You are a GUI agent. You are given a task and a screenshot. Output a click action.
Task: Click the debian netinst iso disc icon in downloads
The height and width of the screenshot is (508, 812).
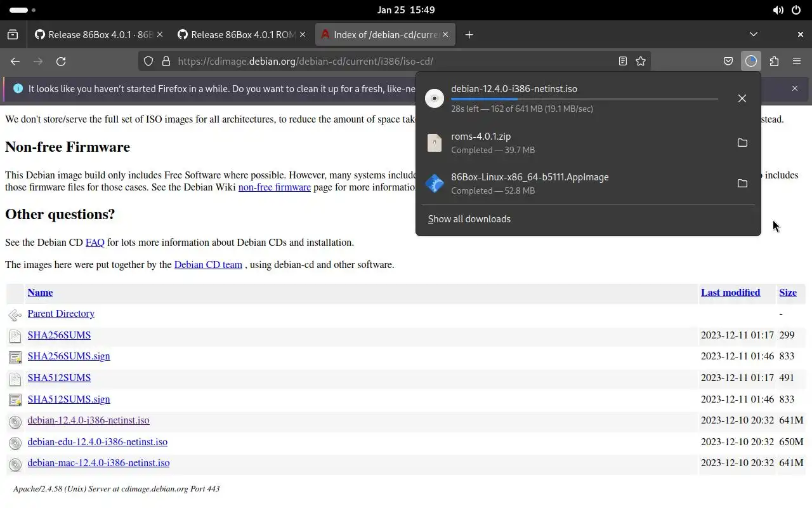point(435,98)
